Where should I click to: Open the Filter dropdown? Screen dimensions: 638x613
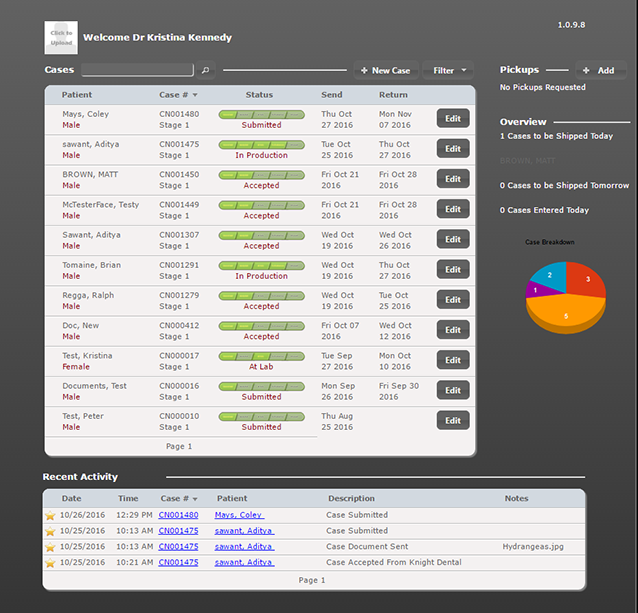(448, 71)
